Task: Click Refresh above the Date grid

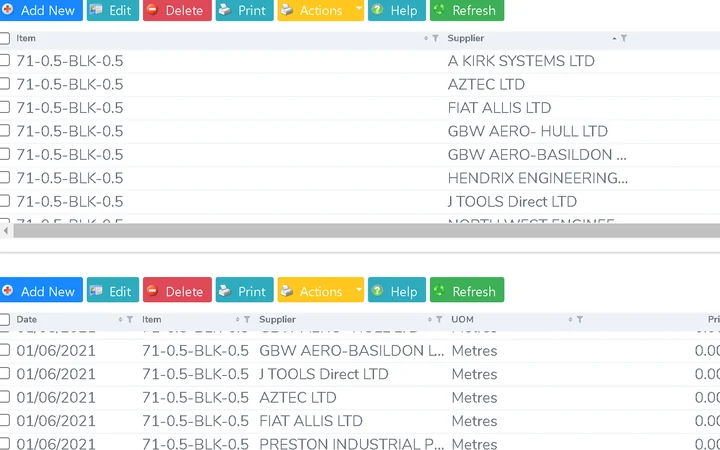Action: tap(467, 290)
